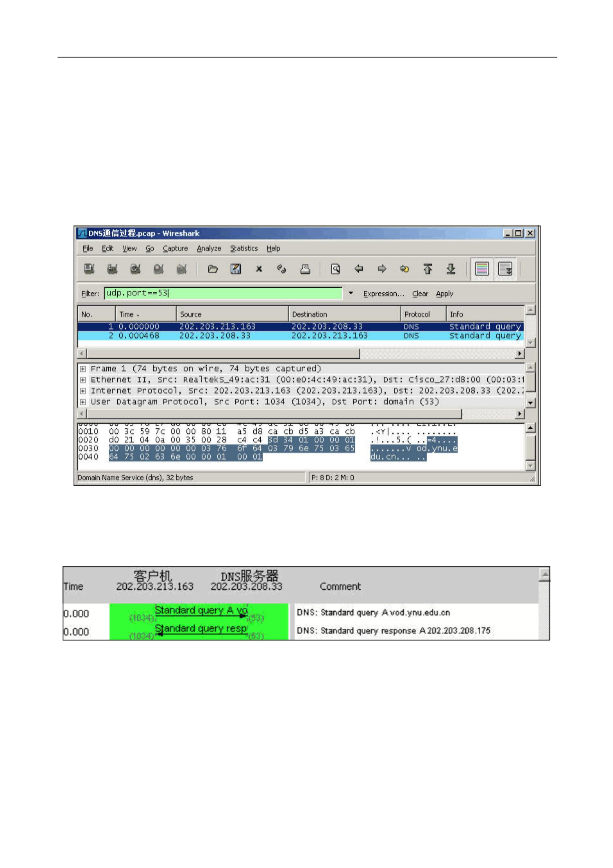Open the Analyze menu
The image size is (613, 868).
click(x=209, y=248)
